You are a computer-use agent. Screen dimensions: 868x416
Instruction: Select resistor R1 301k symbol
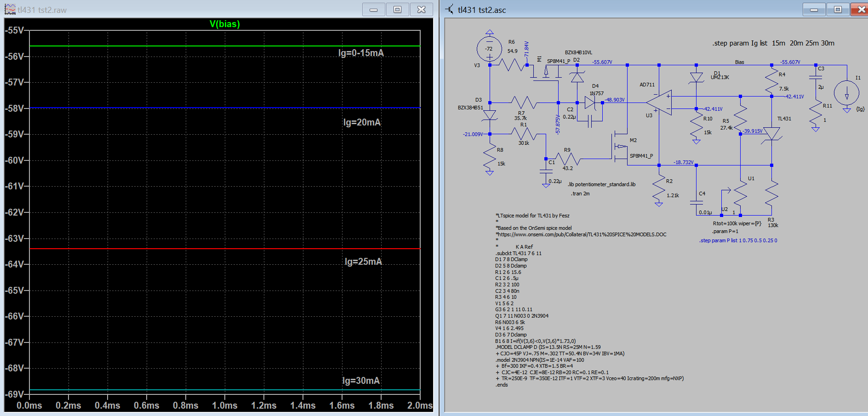pyautogui.click(x=524, y=134)
